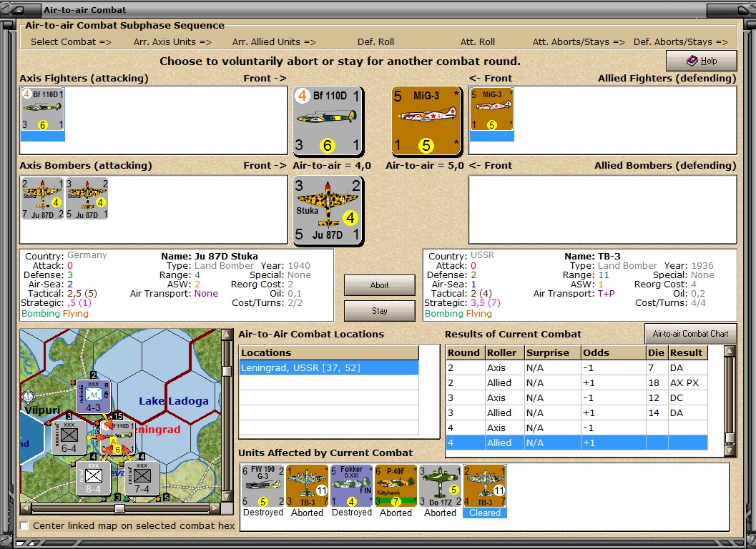
Task: Select the cleared TB-3 unit counter
Action: click(484, 486)
